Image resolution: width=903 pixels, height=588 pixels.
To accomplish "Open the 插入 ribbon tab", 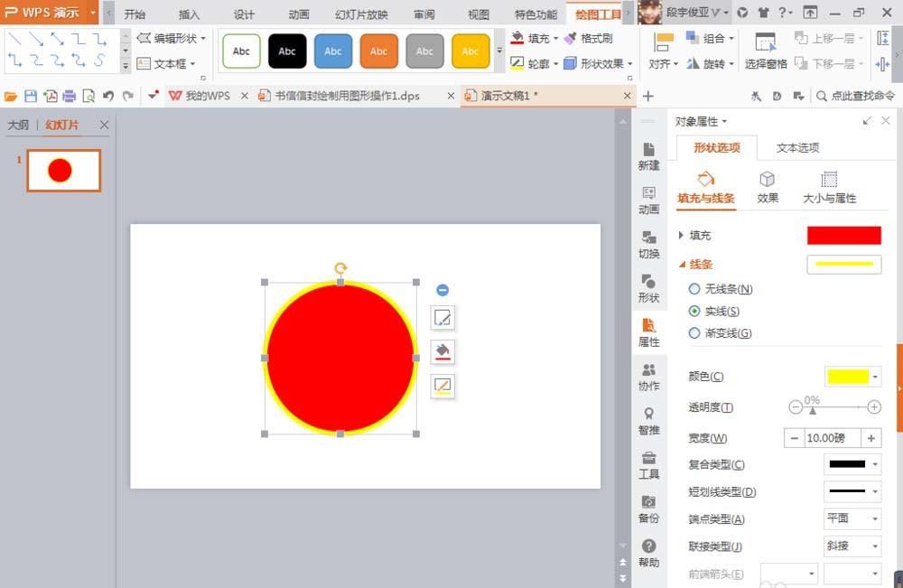I will (x=188, y=14).
